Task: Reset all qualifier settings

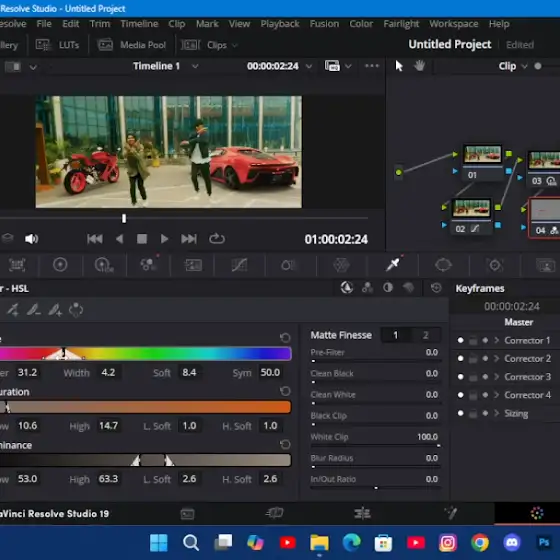Action: (x=436, y=288)
